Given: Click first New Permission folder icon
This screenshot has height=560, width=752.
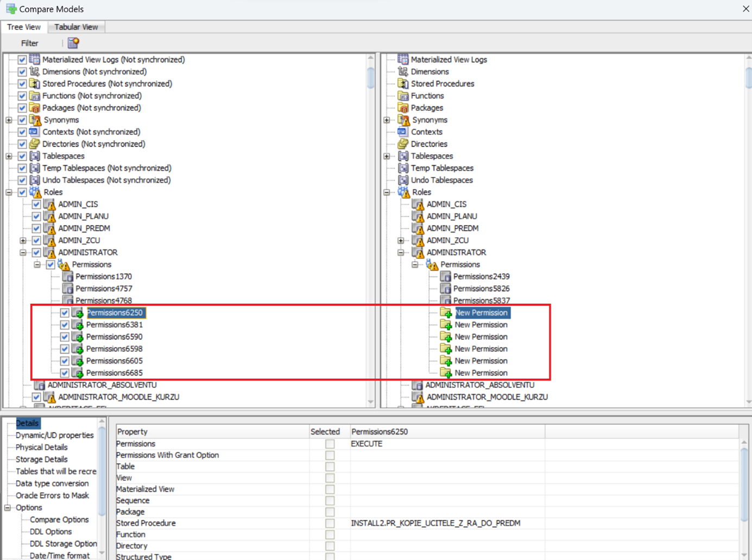Looking at the screenshot, I should (446, 313).
